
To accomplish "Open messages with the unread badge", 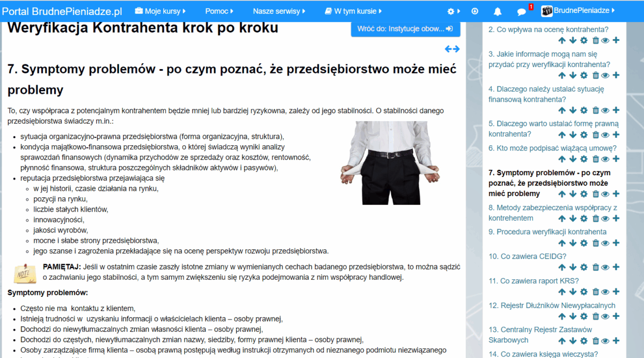I will coord(521,11).
